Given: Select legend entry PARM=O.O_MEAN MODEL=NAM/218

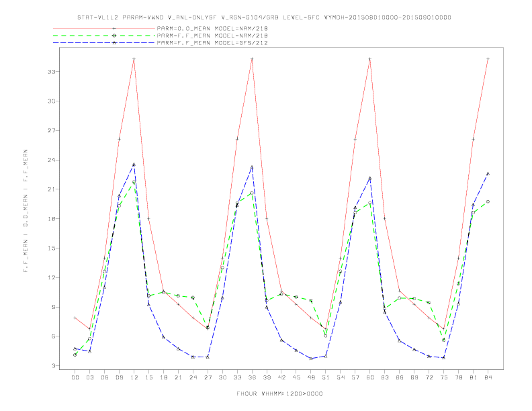Looking at the screenshot, I should [212, 28].
